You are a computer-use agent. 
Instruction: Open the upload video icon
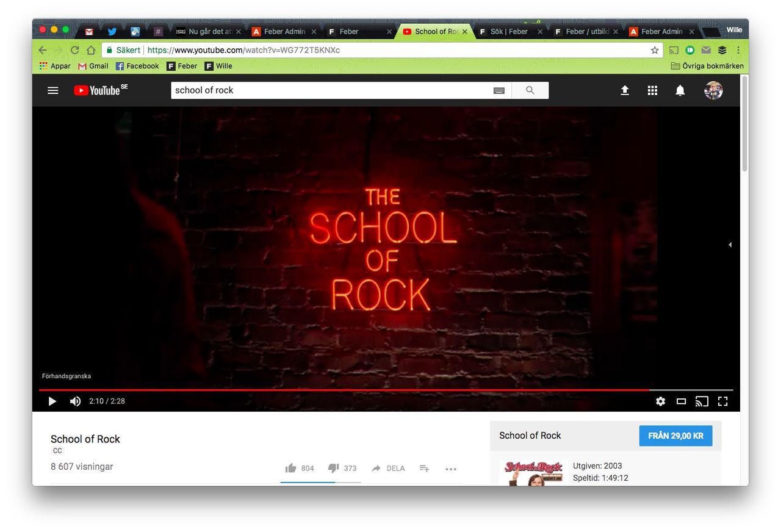(x=625, y=90)
